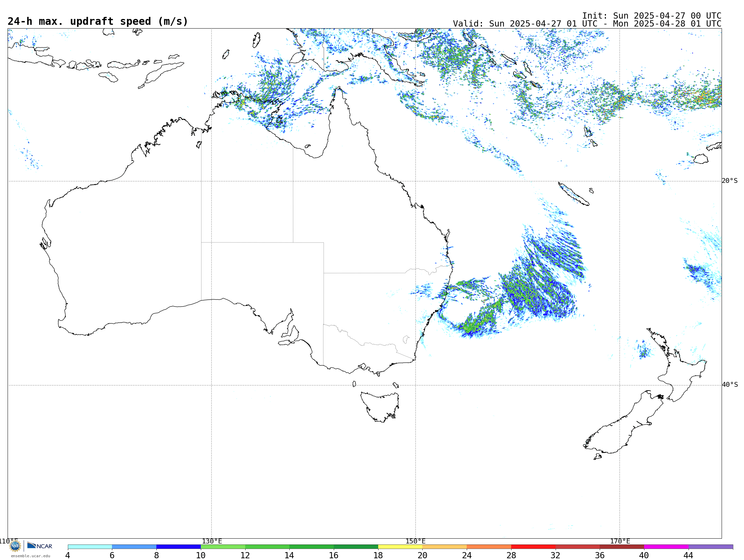
Task: Click the colorbar tick label '8'
Action: click(156, 556)
